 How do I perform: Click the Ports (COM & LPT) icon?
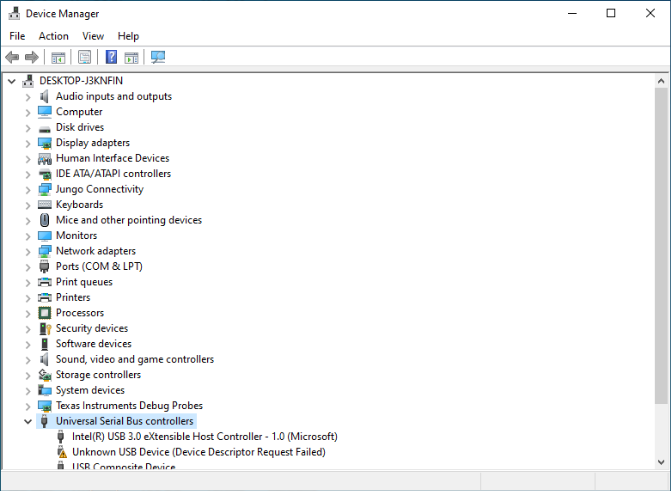click(x=44, y=266)
